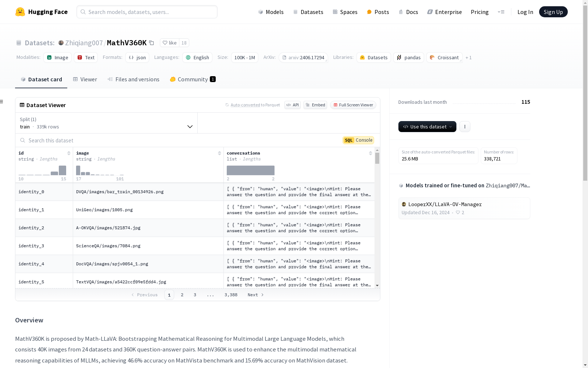588x368 pixels.
Task: Click the id lengths histogram tallest bar
Action: point(62,170)
